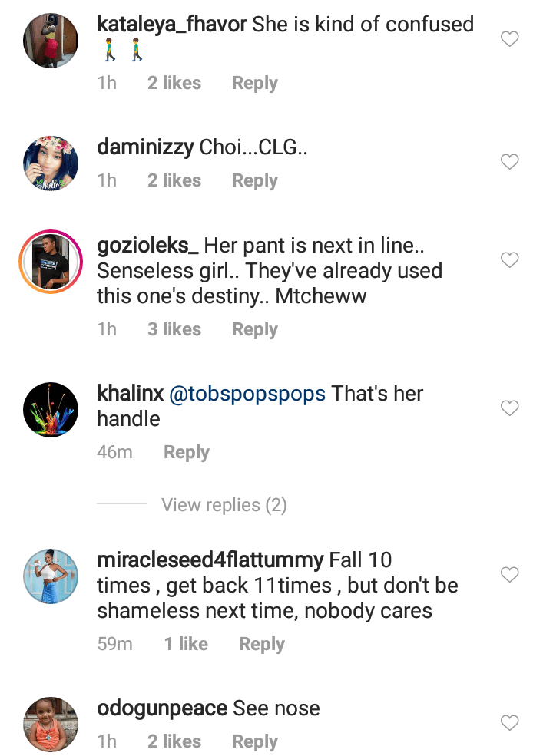Open the odogunpeace username link
This screenshot has width=553, height=756.
[162, 708]
